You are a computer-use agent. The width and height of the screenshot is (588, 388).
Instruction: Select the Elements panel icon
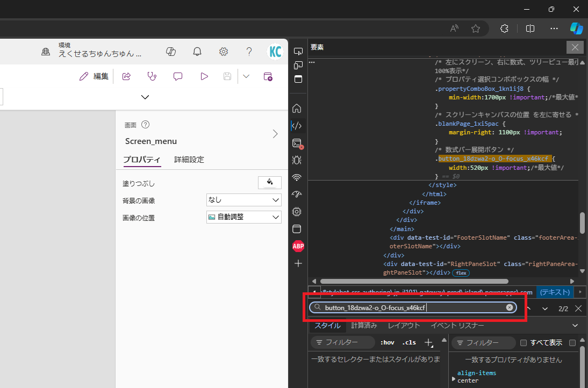(297, 126)
